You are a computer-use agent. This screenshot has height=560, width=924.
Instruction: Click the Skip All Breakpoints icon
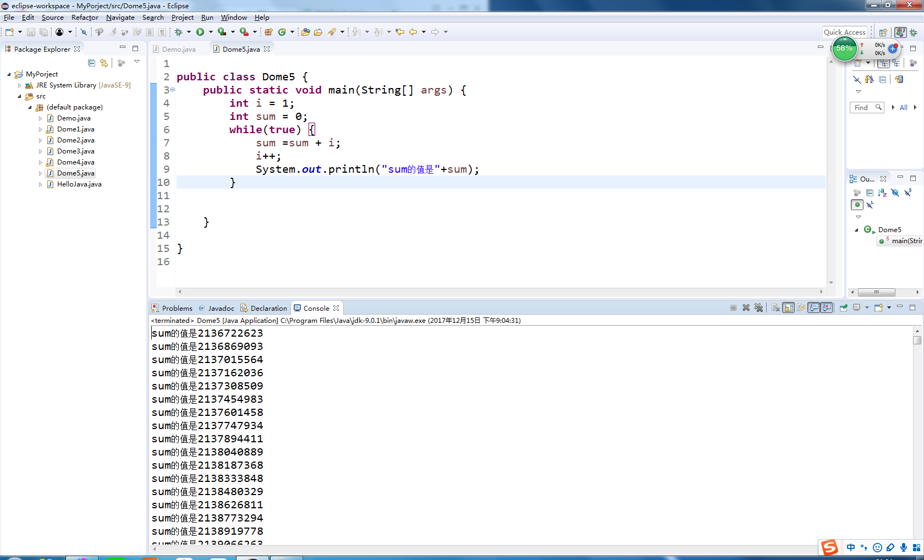[84, 32]
